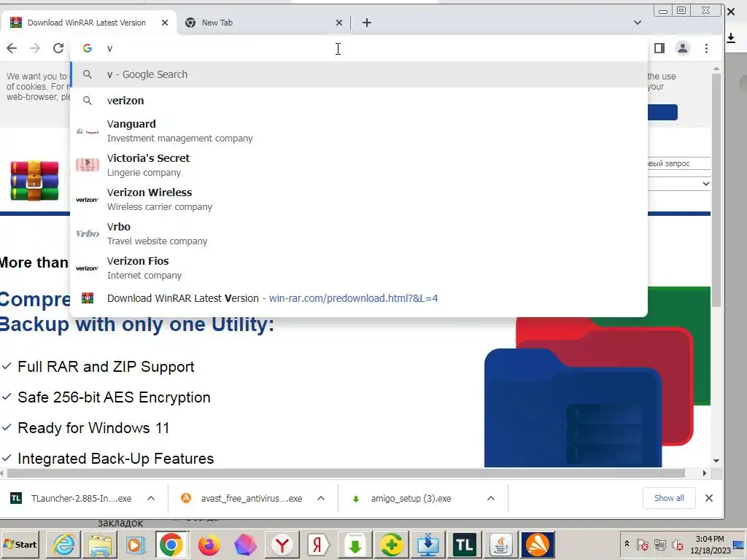Go back with the browser back arrow
Screen dimensions: 747x560
[x=12, y=48]
